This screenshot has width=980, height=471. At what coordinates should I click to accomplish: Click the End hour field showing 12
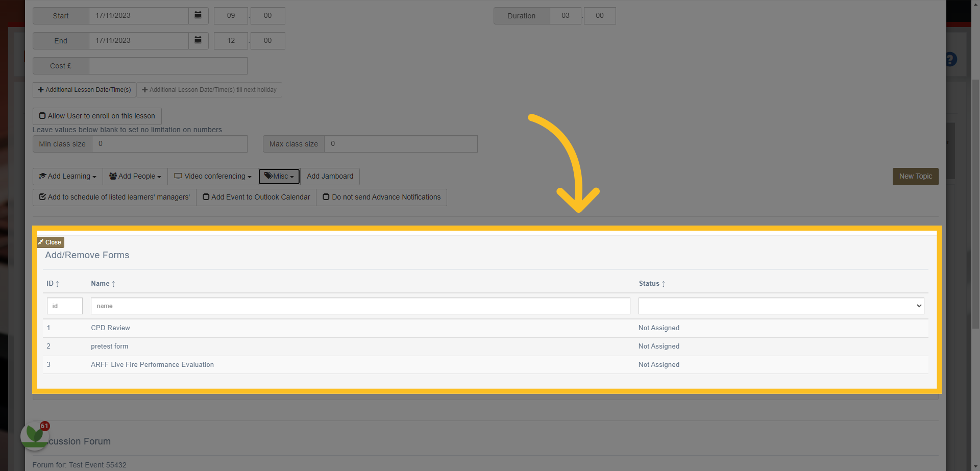click(231, 40)
